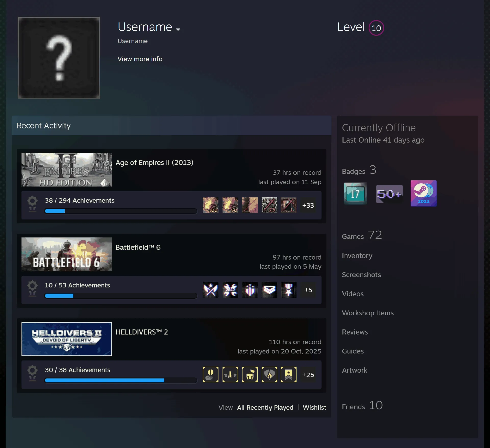
Task: Click Battlefield crossed swords star achievement icon
Action: pos(211,290)
